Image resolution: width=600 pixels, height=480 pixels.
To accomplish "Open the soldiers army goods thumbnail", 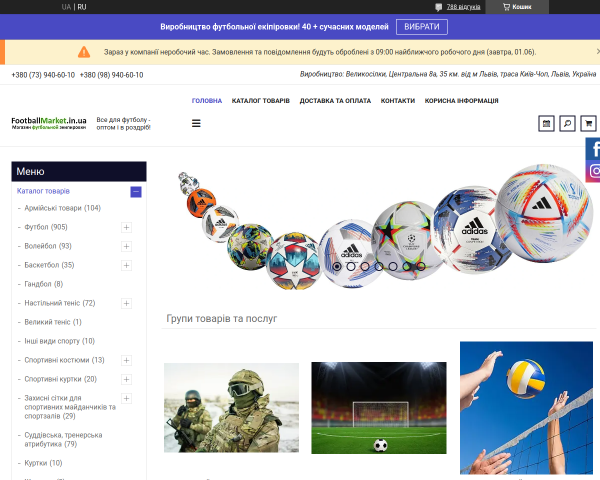I will pos(232,408).
